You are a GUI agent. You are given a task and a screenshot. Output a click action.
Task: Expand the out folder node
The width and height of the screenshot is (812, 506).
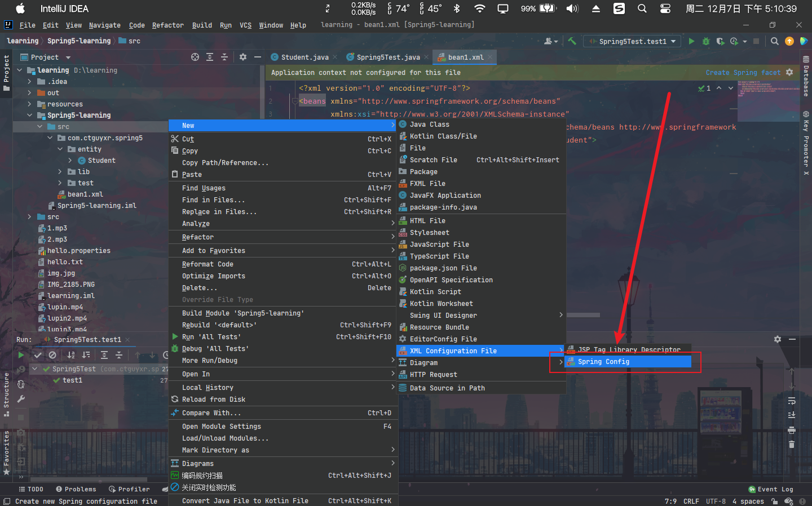click(30, 92)
